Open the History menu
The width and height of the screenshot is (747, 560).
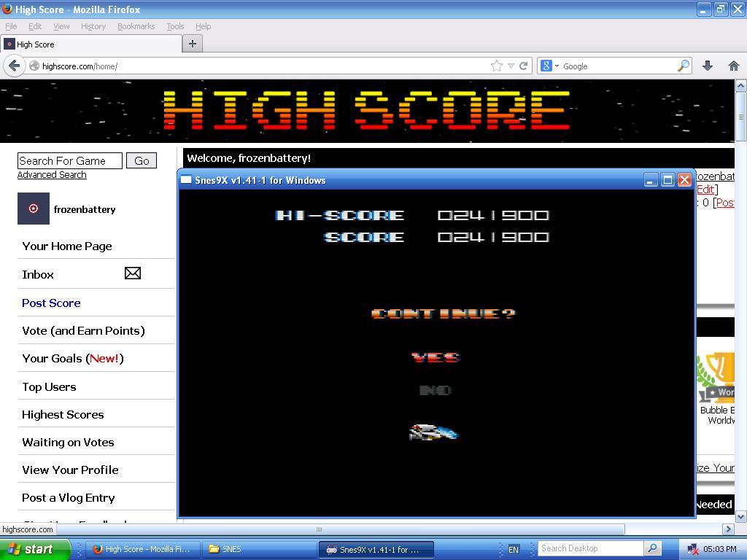pyautogui.click(x=93, y=26)
